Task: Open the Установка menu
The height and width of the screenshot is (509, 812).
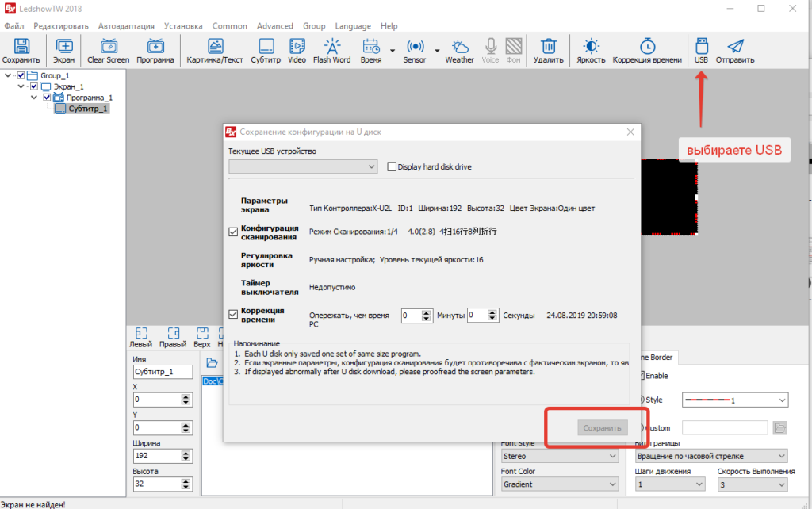Action: point(183,26)
